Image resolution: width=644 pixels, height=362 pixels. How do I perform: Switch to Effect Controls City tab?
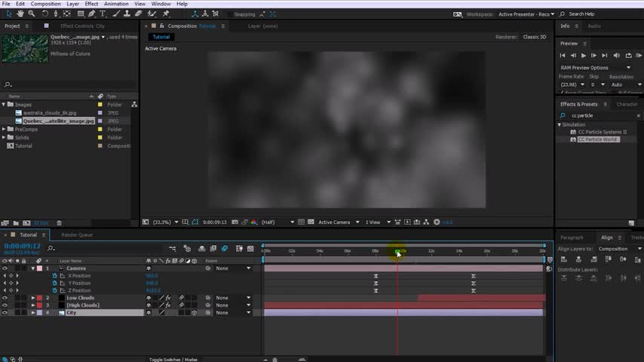pos(82,26)
